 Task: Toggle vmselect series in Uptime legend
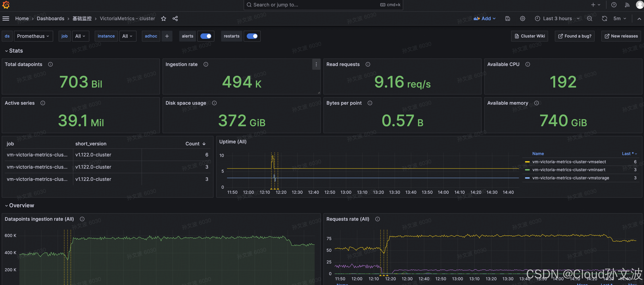point(569,162)
